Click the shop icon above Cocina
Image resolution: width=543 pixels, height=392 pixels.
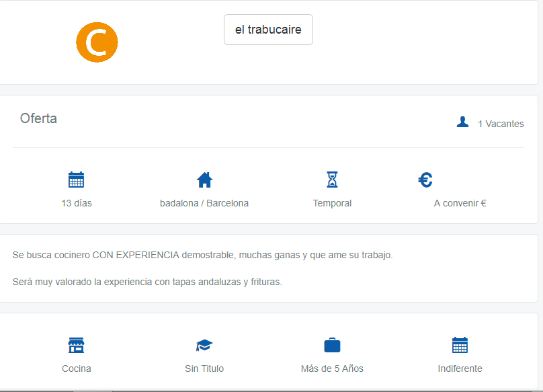click(77, 346)
